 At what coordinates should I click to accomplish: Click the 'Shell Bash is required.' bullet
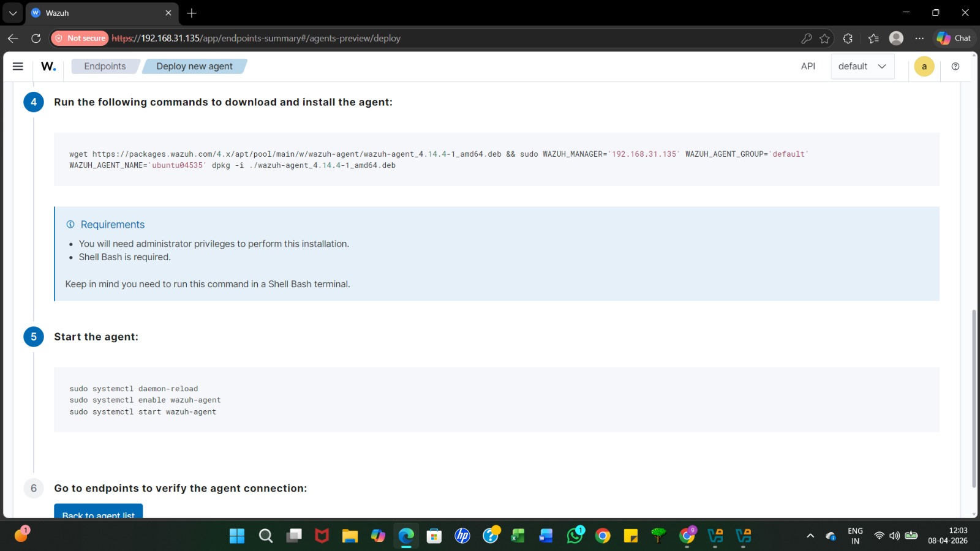coord(125,257)
